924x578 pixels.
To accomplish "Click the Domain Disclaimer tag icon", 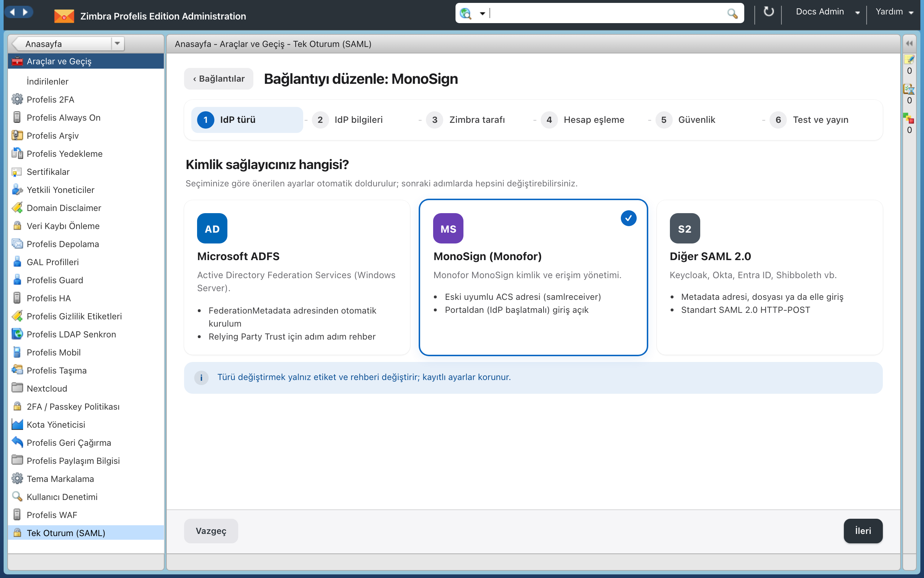I will point(17,208).
